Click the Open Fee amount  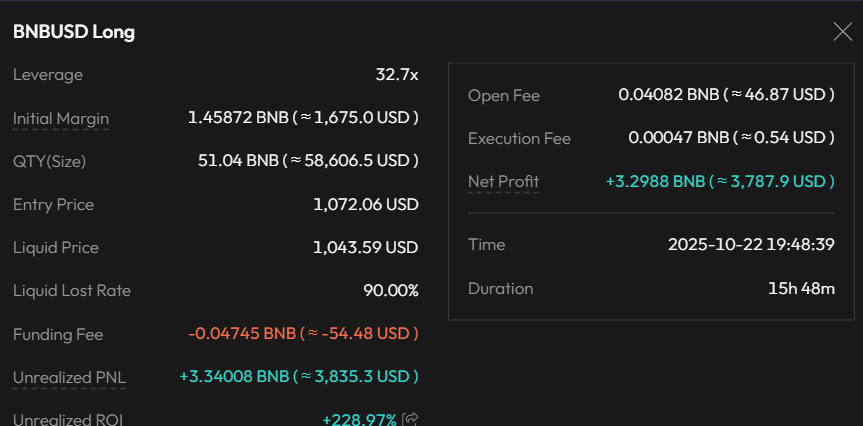tap(726, 95)
